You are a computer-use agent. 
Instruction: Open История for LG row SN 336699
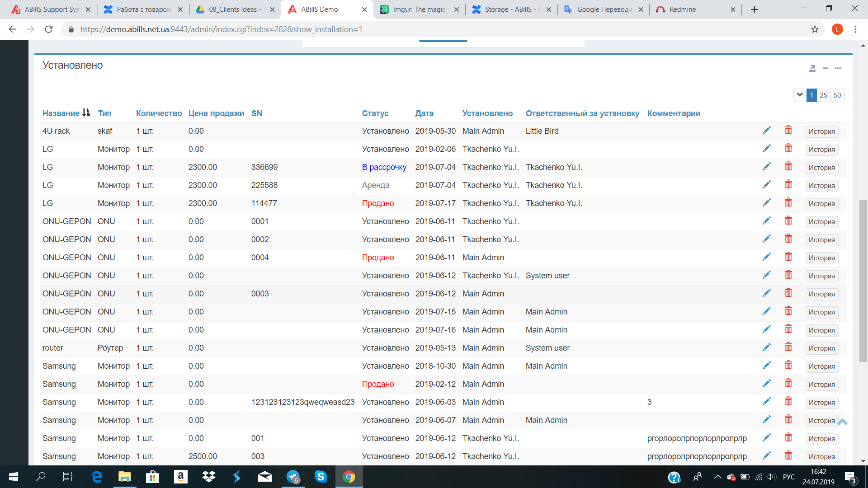click(x=821, y=168)
